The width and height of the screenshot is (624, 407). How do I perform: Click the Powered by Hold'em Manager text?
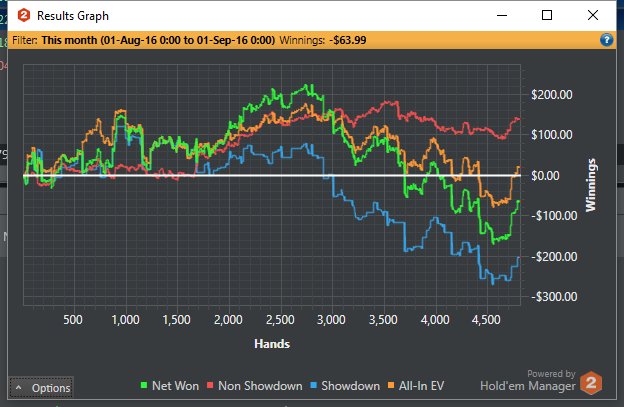coord(528,381)
